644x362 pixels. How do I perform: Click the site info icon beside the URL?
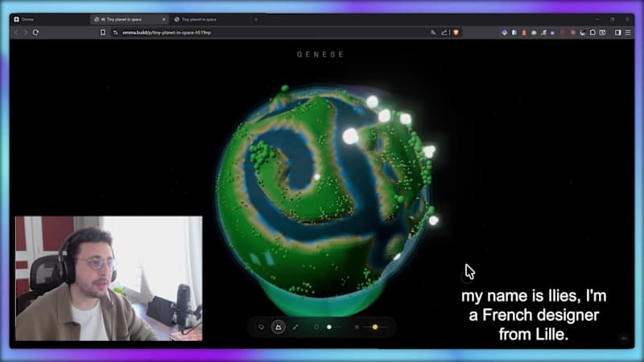pos(115,32)
